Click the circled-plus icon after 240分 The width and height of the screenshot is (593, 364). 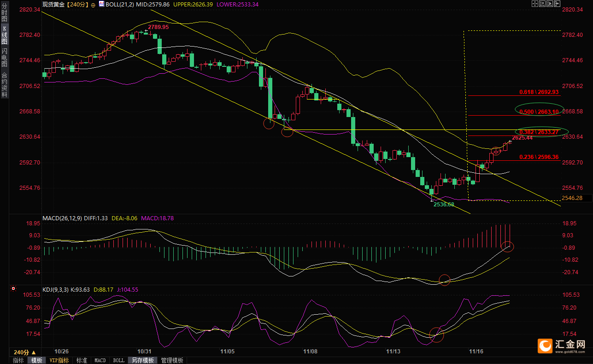click(93, 5)
